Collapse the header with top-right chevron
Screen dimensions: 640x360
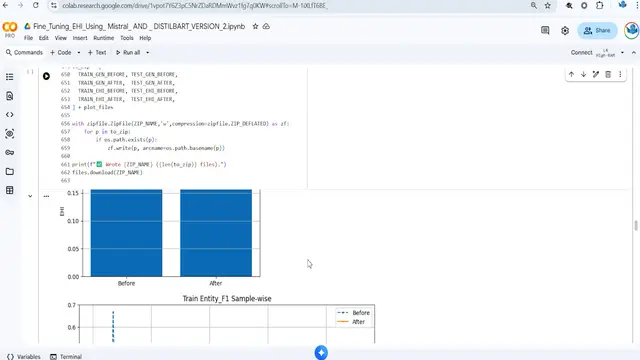633,53
